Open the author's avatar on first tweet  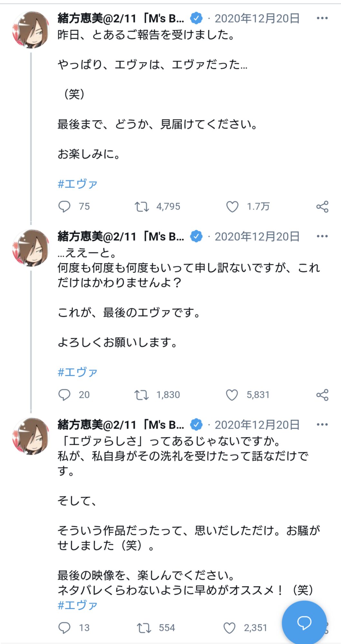[x=31, y=30]
